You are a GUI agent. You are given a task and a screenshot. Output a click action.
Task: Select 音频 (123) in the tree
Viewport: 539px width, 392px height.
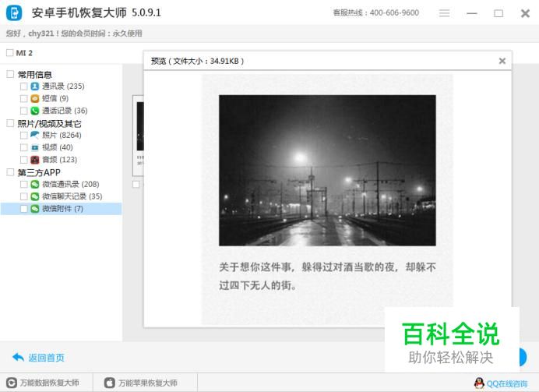pos(59,160)
